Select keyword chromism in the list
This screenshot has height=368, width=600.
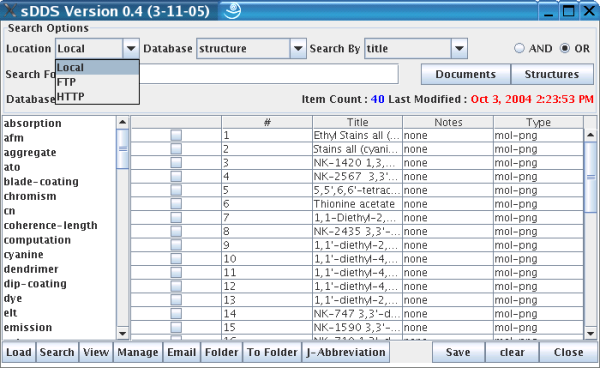(x=30, y=196)
